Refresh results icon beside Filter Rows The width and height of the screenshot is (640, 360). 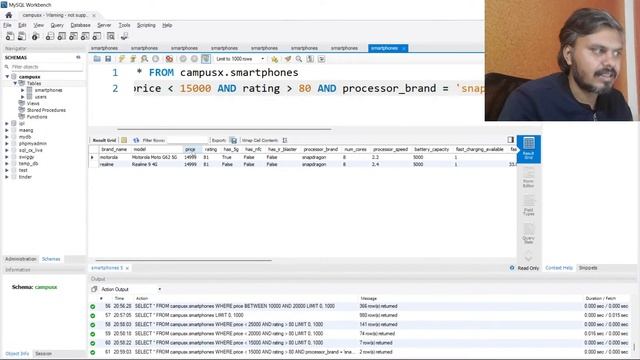[136, 140]
